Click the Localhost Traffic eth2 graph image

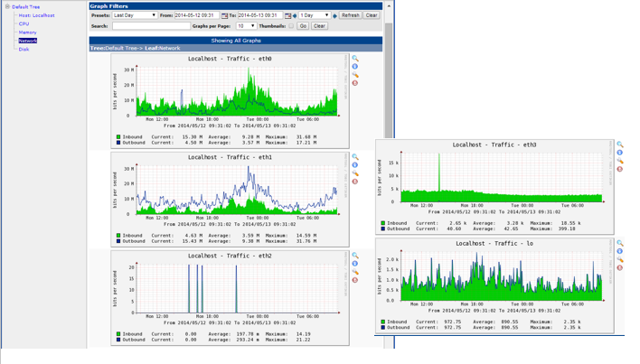click(x=230, y=298)
